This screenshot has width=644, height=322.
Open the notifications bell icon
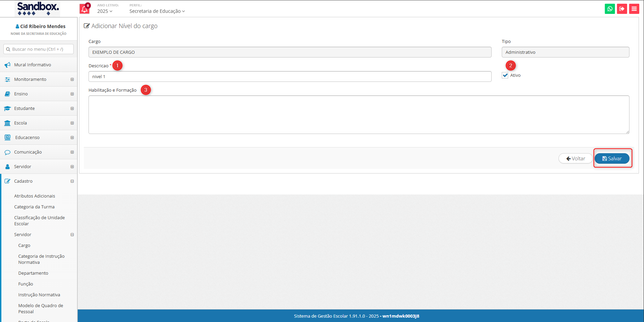tap(84, 9)
